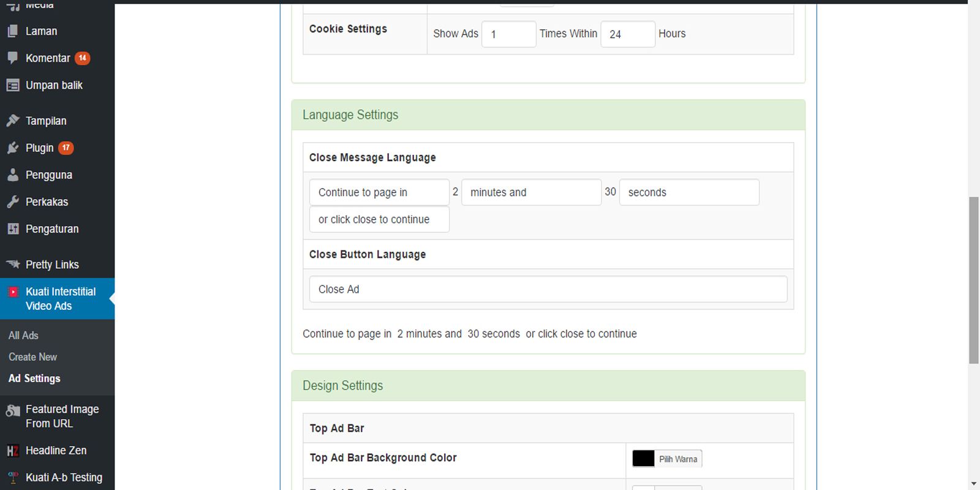Click the Pretty Links star icon
Screen dimensions: 980x490
click(13, 265)
